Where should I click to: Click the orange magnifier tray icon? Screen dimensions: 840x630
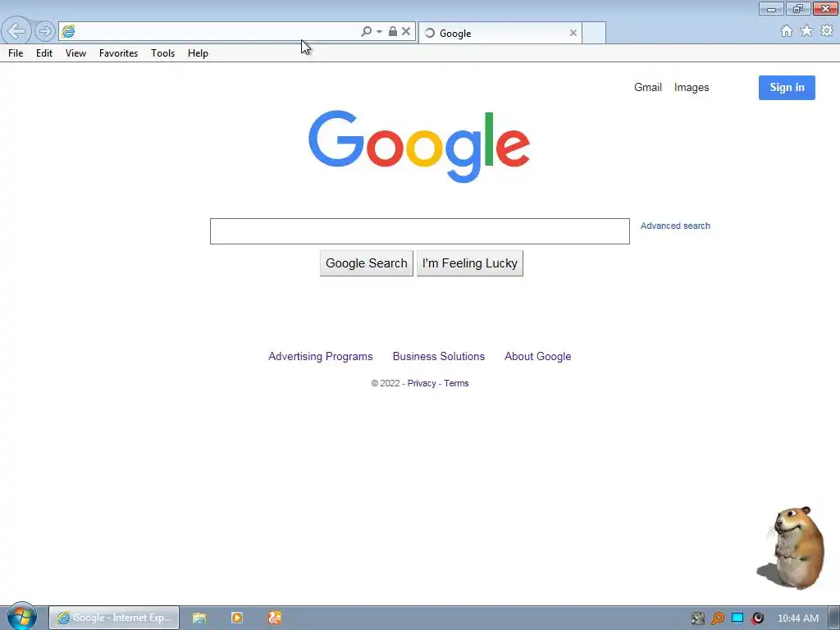point(717,619)
